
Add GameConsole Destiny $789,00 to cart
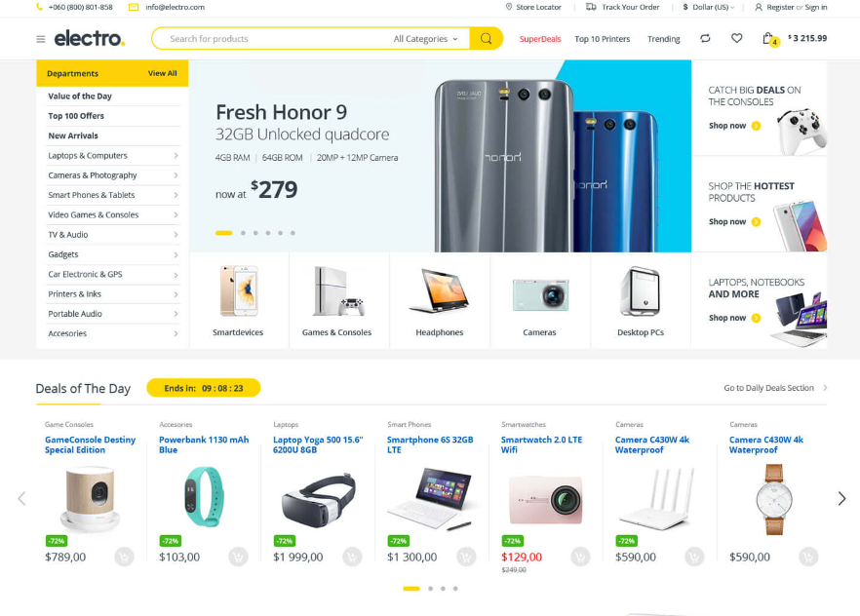pyautogui.click(x=125, y=557)
